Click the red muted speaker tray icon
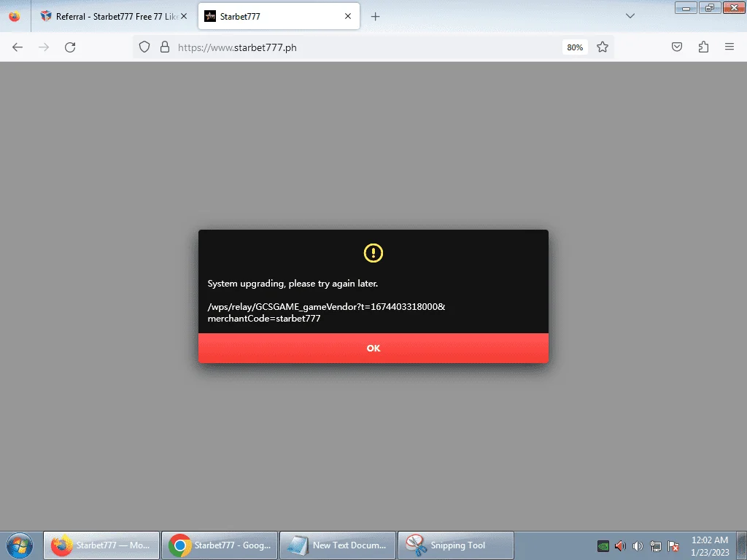 pyautogui.click(x=620, y=546)
